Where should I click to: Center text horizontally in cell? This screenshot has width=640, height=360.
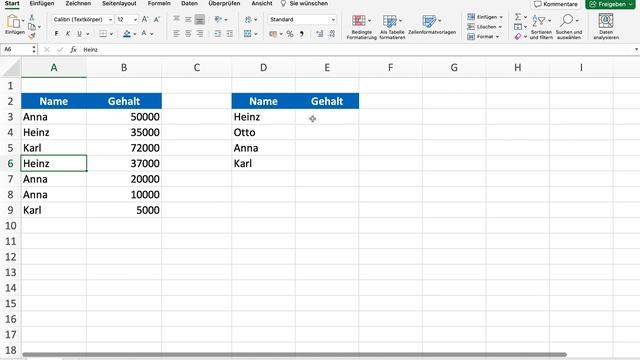pos(188,33)
